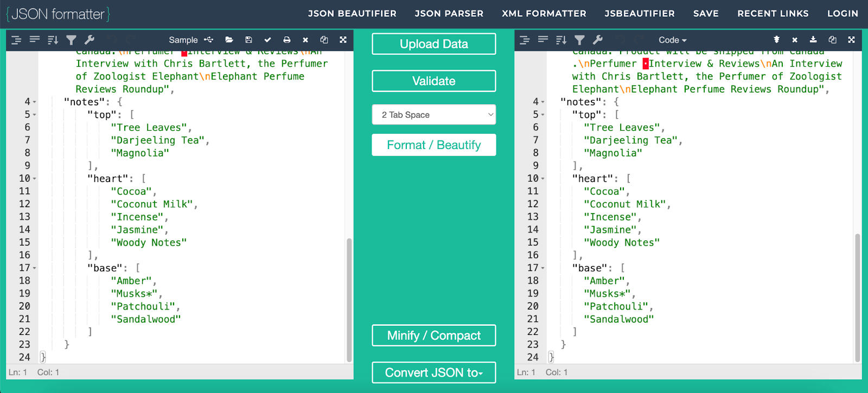The width and height of the screenshot is (868, 393).
Task: Collapse "top" fold arrow in right editor
Action: pos(543,115)
